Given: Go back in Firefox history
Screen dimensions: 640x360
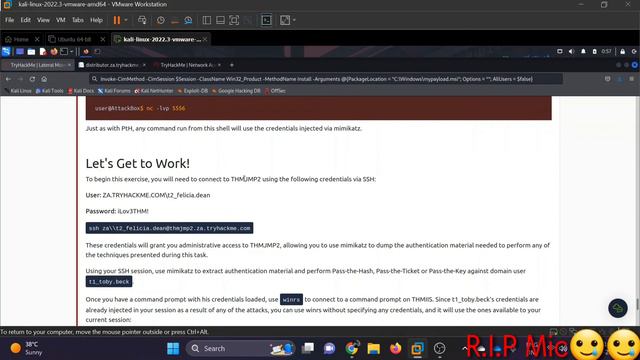Looking at the screenshot, I should 8,79.
